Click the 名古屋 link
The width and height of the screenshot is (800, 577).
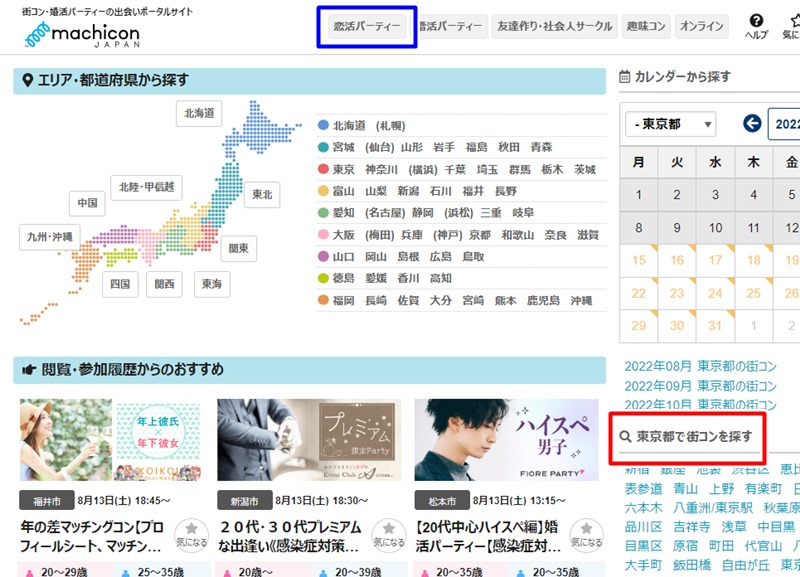coord(385,213)
